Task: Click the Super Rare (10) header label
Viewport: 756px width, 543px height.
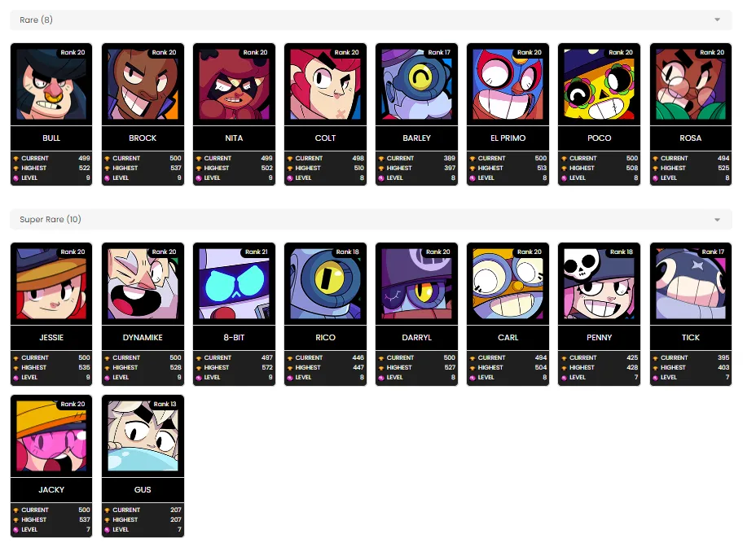Action: pos(51,219)
